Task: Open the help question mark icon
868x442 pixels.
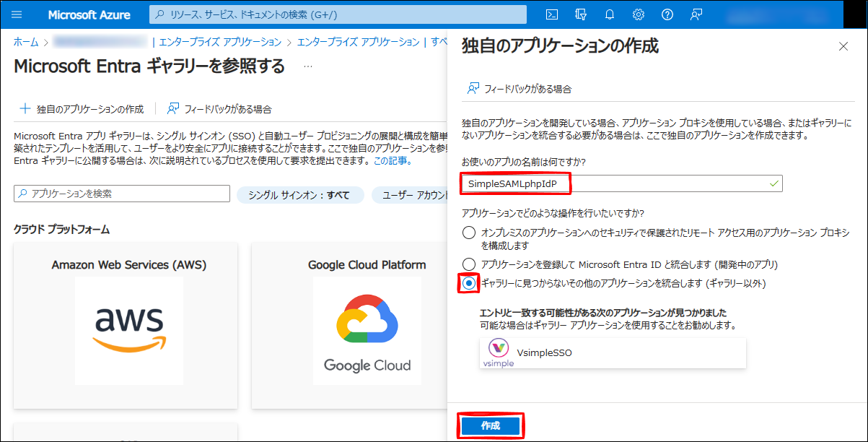Action: point(667,14)
